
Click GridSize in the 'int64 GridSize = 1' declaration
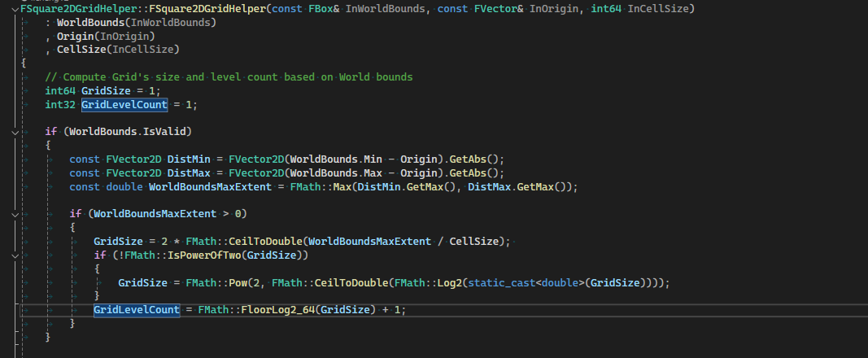click(106, 91)
